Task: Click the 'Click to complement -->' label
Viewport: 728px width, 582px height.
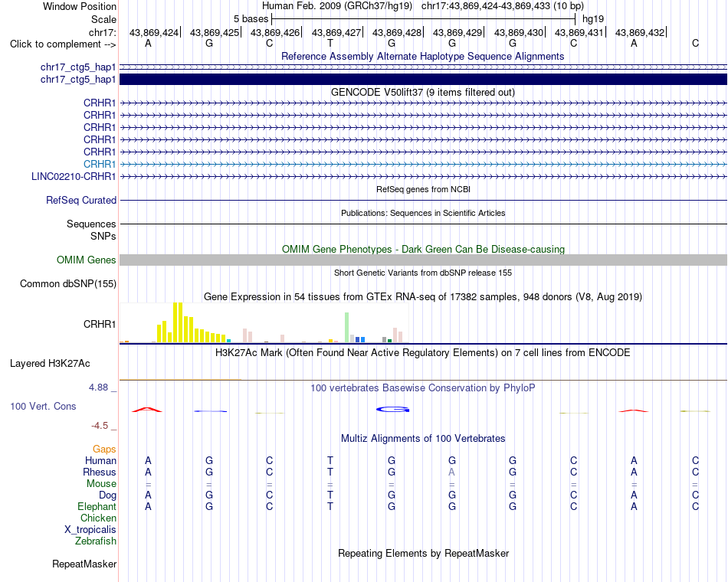Action: pos(63,44)
